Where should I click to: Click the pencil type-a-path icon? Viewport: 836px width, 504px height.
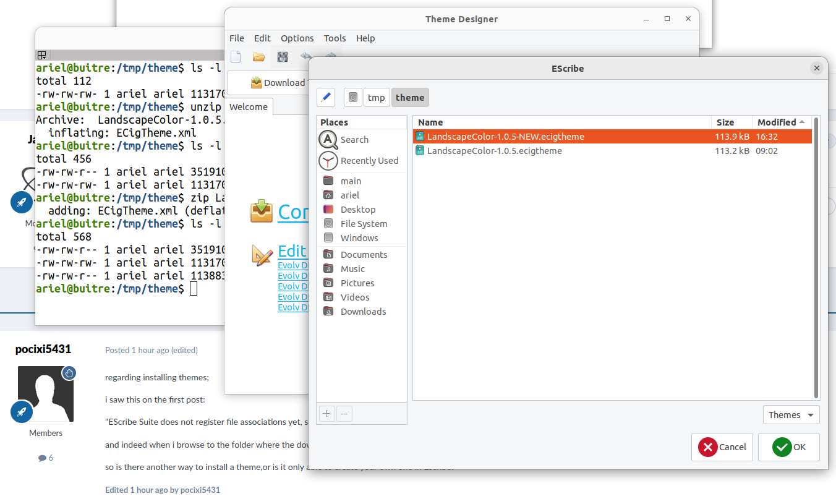coord(326,97)
